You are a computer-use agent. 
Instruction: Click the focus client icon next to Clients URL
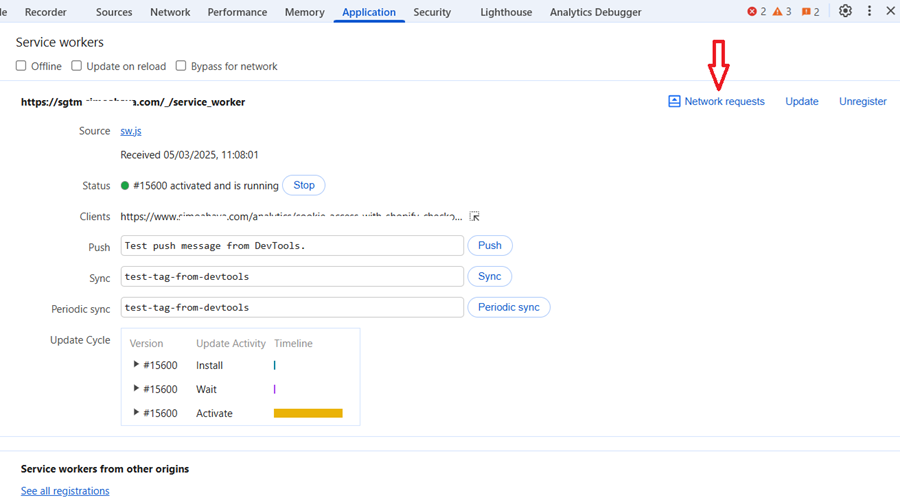pyautogui.click(x=474, y=216)
